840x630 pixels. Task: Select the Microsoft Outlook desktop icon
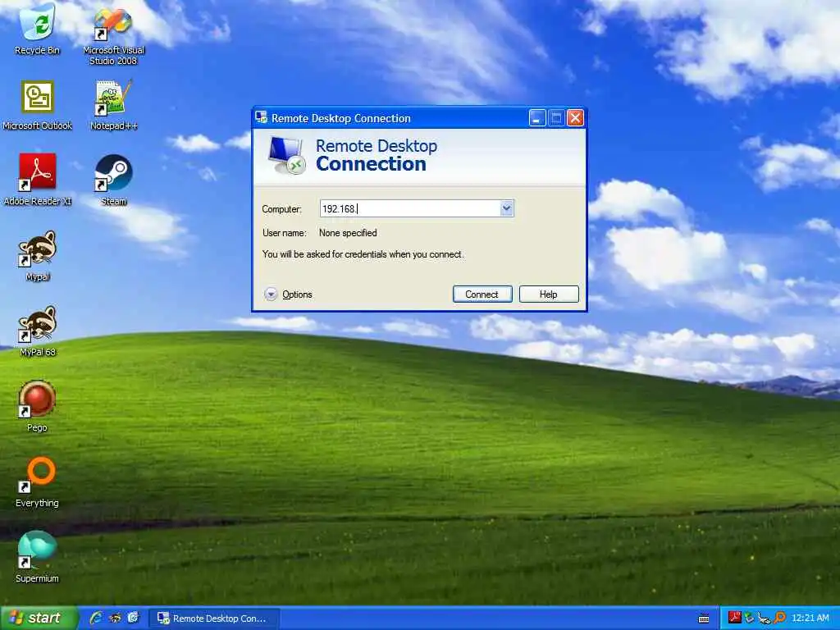click(38, 106)
